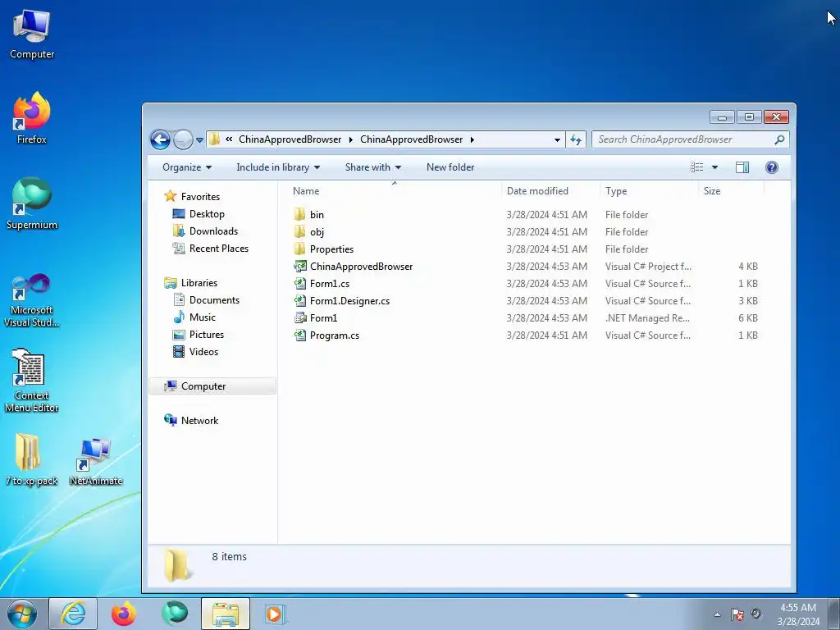Open Explorer Help button

click(771, 167)
